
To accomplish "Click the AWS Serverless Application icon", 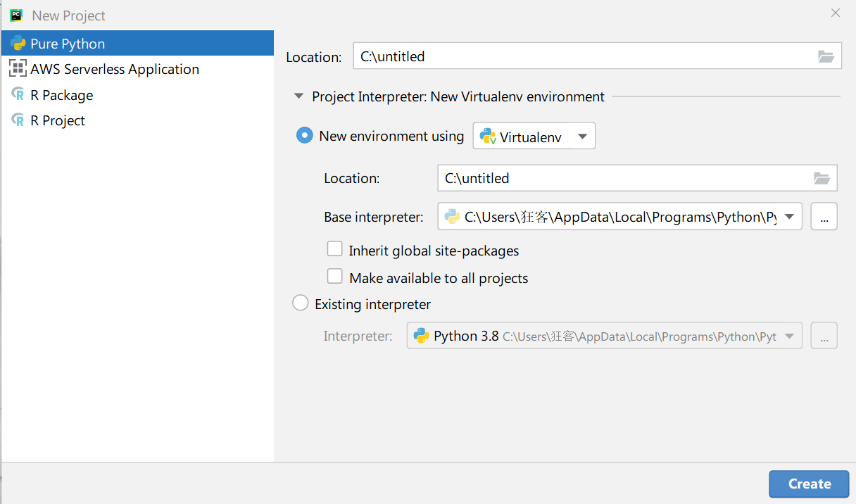I will [x=18, y=69].
